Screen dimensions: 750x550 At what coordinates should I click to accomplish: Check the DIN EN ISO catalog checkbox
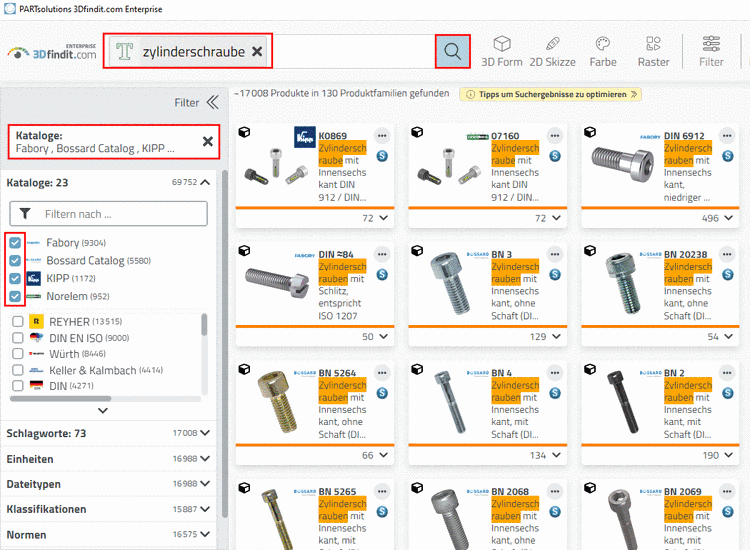(x=18, y=338)
